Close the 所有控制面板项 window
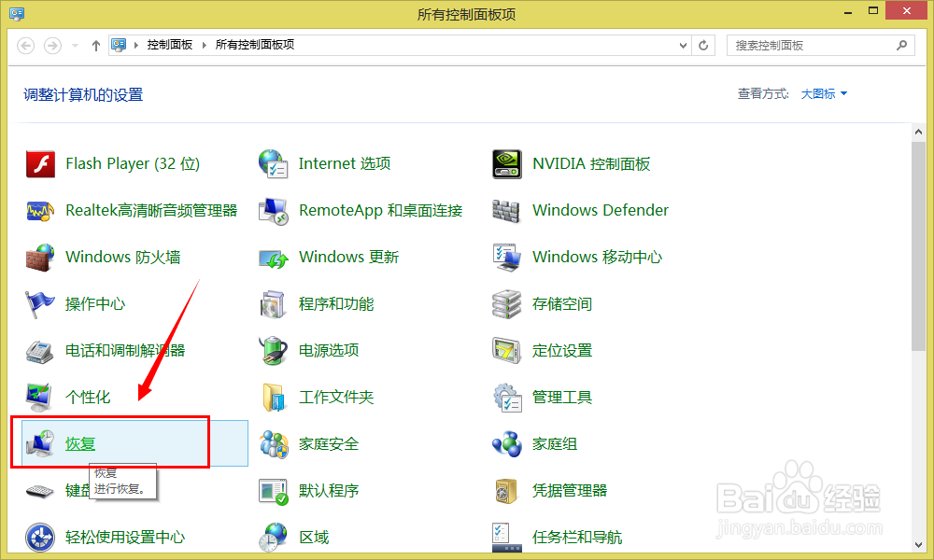 907,10
